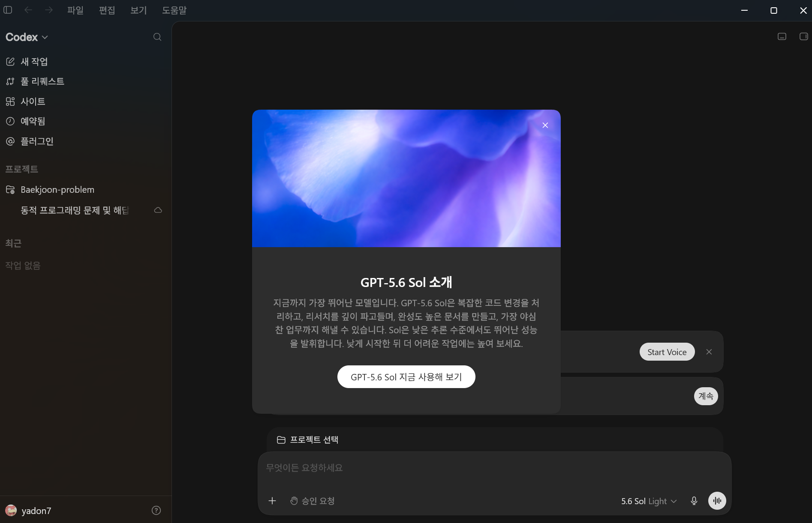Toggle the right side panel icon
This screenshot has height=523, width=812.
click(804, 36)
